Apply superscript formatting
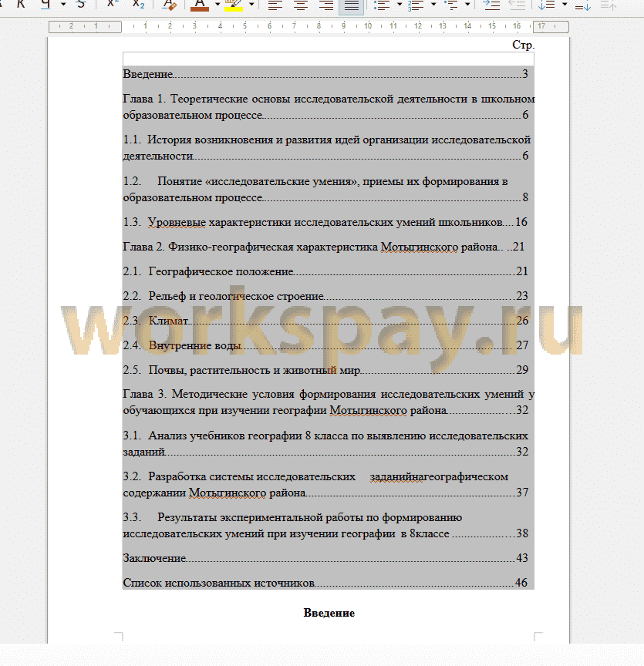 [113, 5]
